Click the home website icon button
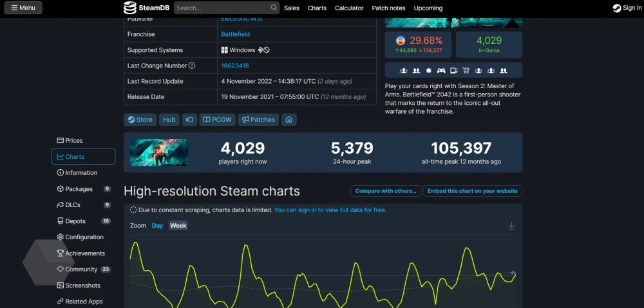Viewport: 644px width, 308px height. tap(289, 120)
